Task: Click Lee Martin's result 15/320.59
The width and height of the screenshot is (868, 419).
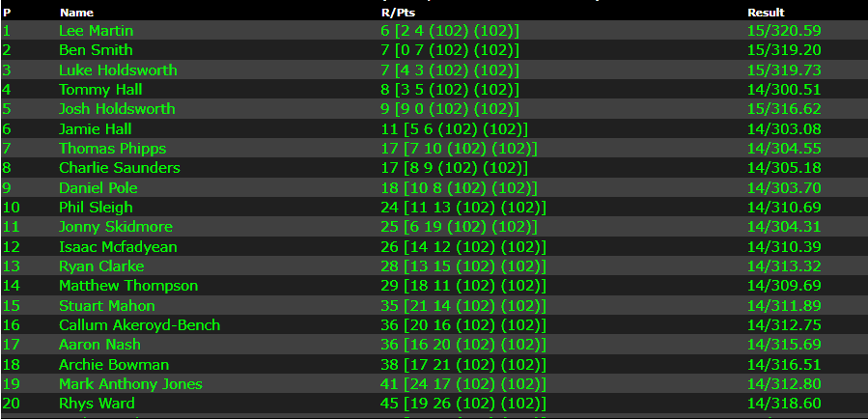Action: tap(786, 31)
